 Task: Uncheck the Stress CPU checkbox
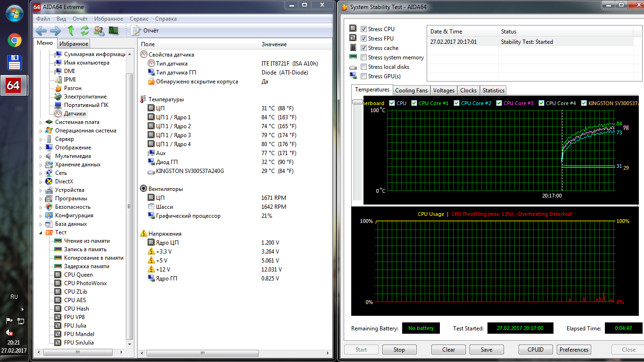[363, 29]
